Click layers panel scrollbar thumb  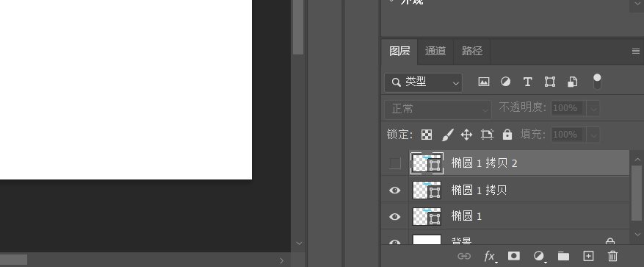click(637, 193)
